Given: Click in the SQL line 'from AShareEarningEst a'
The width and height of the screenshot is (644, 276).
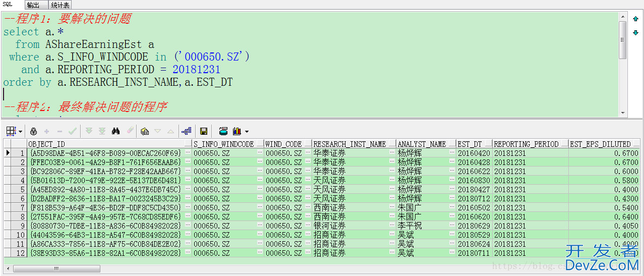Looking at the screenshot, I should (x=85, y=44).
